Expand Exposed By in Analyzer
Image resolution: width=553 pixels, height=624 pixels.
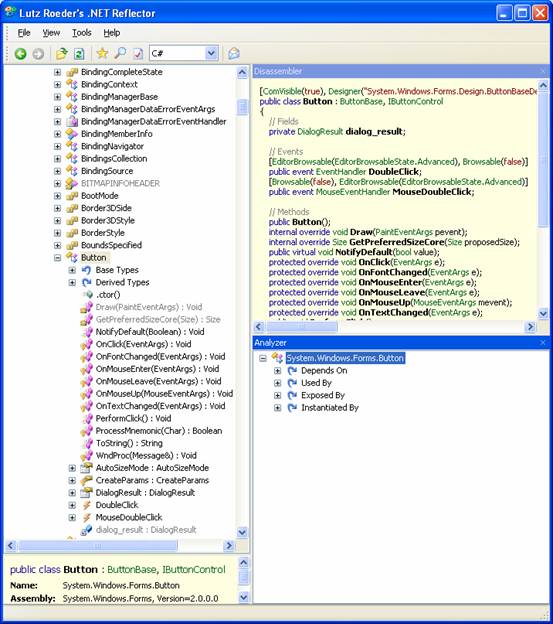[x=278, y=396]
